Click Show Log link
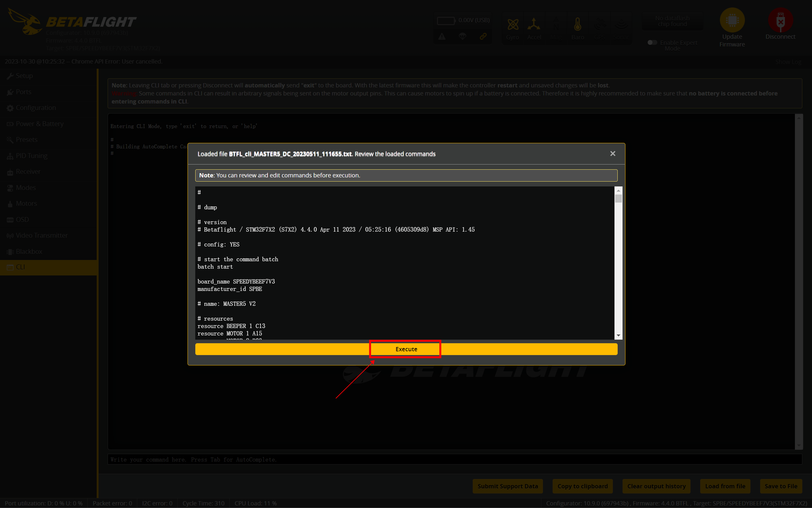This screenshot has width=812, height=508. (788, 62)
